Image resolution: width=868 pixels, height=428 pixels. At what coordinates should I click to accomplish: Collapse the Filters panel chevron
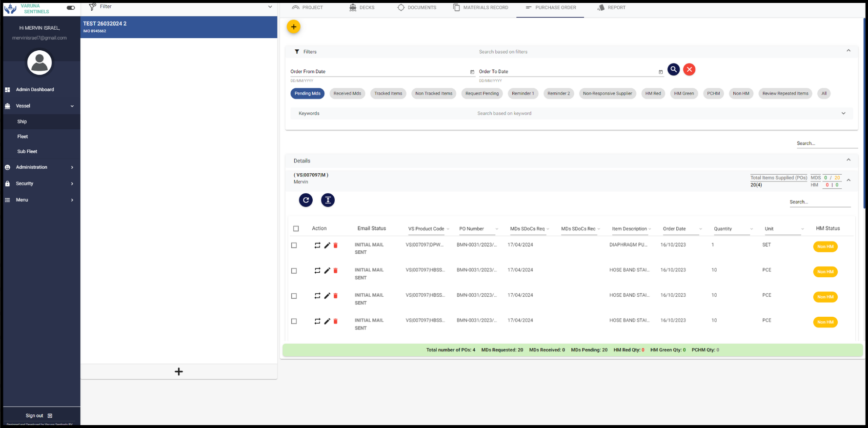(x=848, y=51)
